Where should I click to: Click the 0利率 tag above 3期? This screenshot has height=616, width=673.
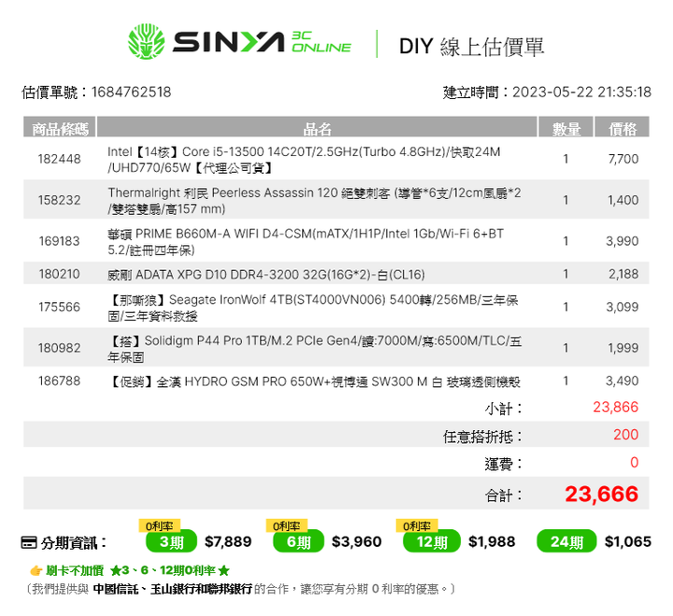click(x=159, y=525)
